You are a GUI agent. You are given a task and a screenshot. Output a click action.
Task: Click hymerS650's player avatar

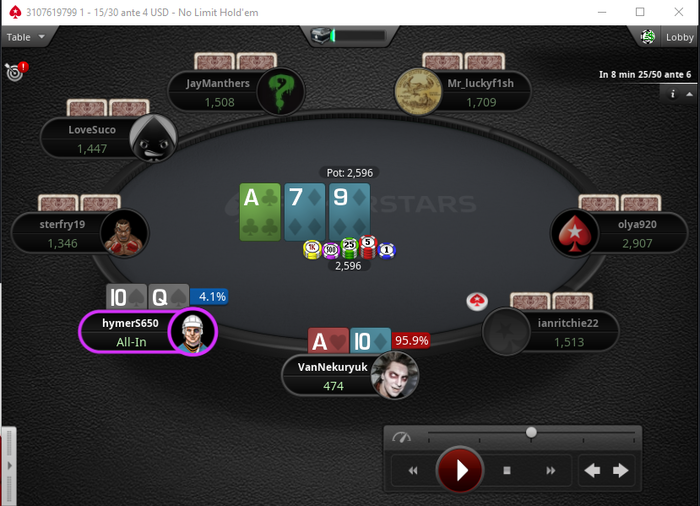193,332
